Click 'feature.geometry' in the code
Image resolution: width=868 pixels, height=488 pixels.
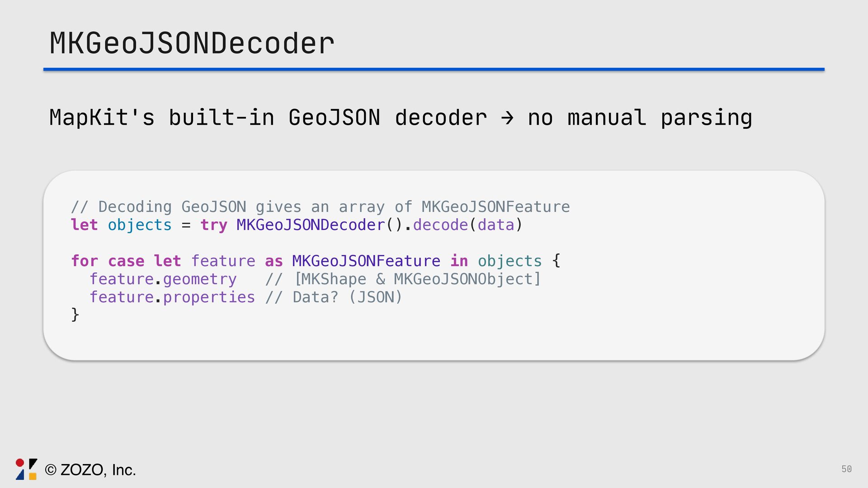pos(163,279)
